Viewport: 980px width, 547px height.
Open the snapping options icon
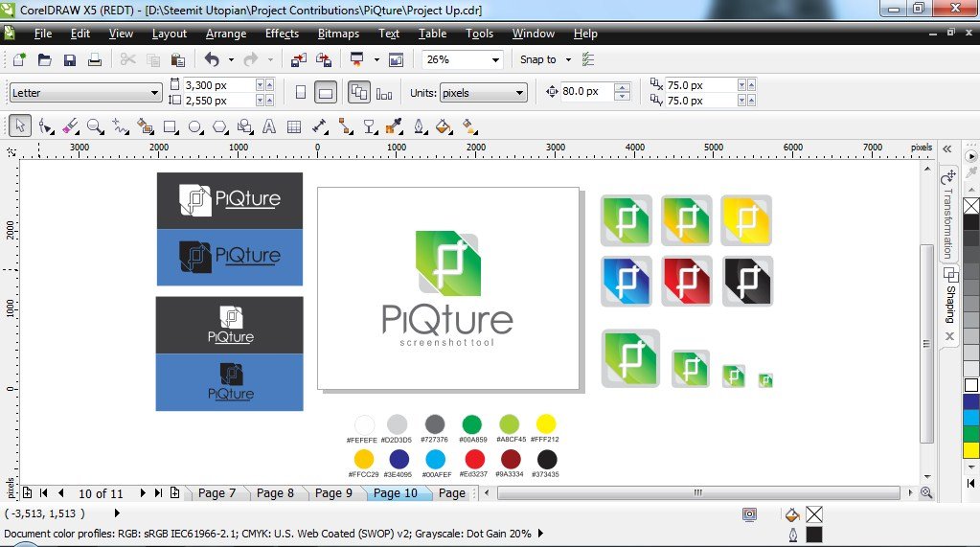coord(588,59)
